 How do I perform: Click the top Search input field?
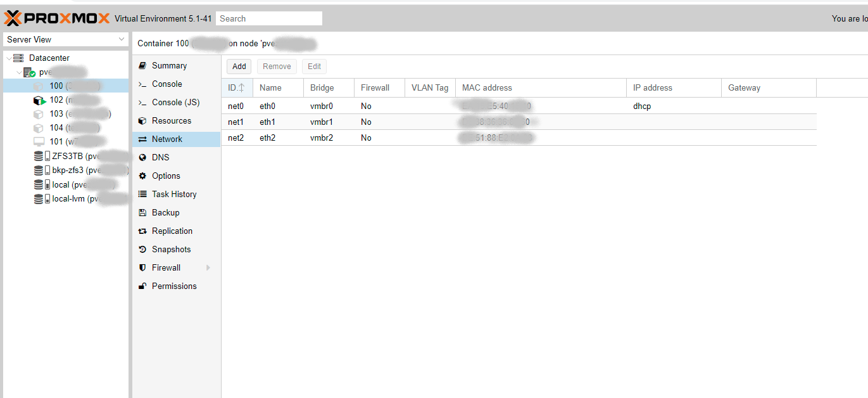268,19
